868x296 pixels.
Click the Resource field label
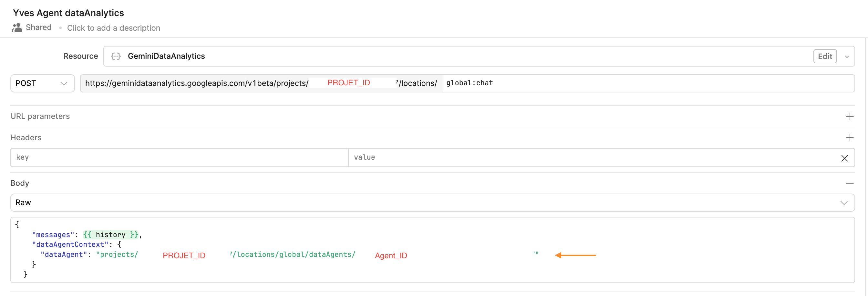tap(80, 56)
